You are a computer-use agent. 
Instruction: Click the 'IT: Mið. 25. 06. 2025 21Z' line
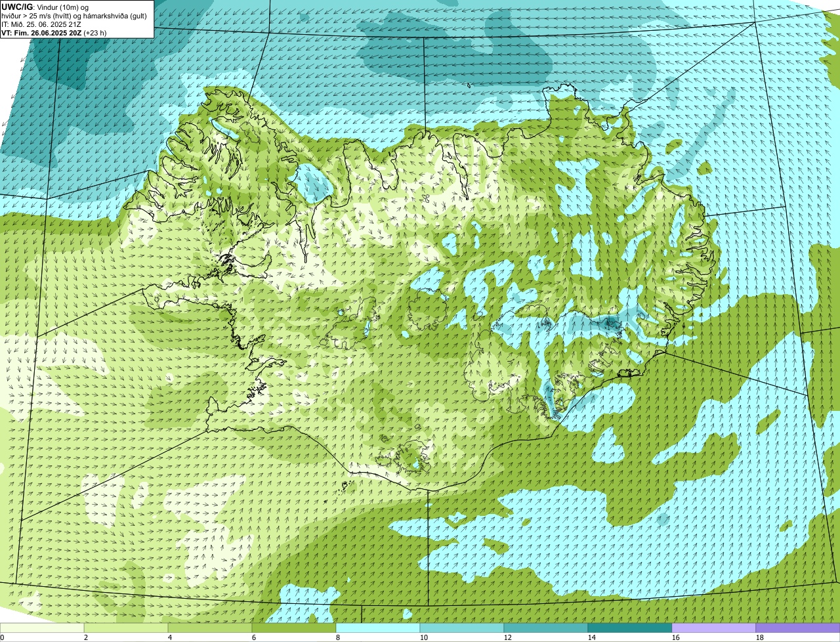[x=41, y=24]
